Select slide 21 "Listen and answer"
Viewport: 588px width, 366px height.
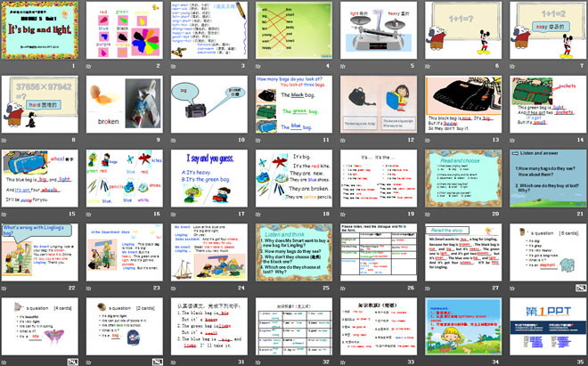point(548,178)
